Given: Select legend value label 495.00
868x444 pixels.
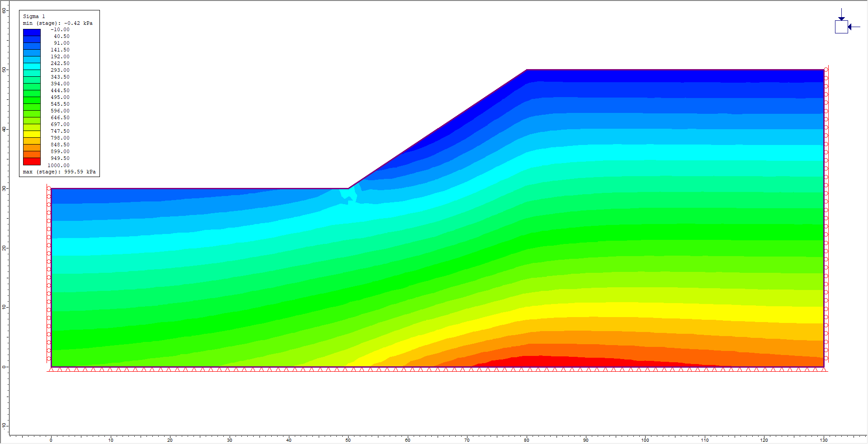Looking at the screenshot, I should [x=60, y=97].
